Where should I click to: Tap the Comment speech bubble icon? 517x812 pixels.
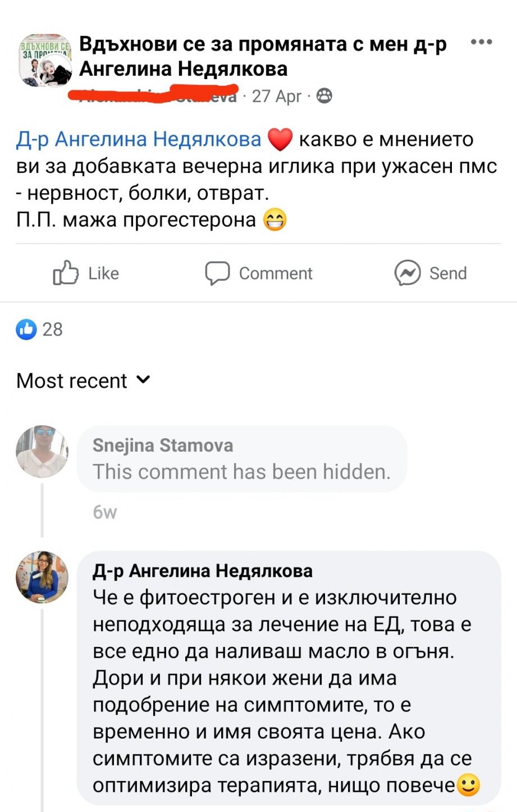click(x=217, y=273)
